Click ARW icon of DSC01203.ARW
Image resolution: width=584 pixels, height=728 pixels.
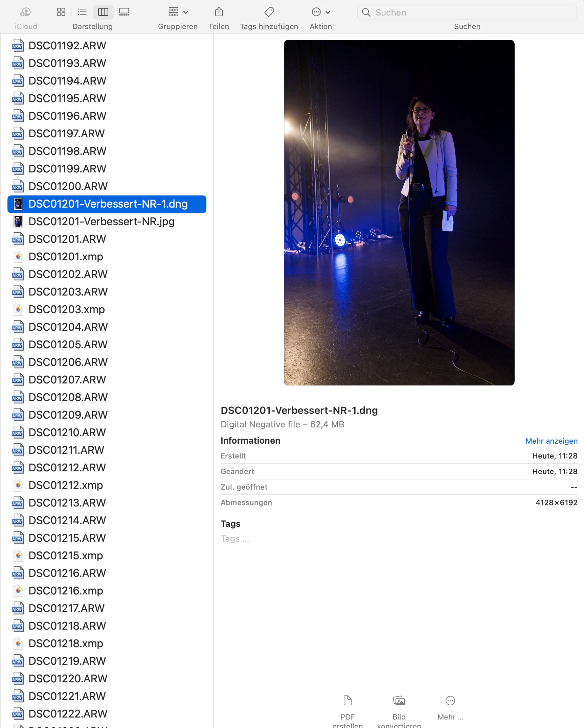tap(18, 292)
